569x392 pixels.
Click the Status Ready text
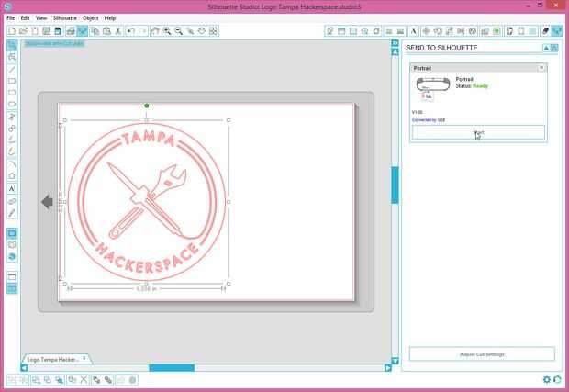pos(472,86)
